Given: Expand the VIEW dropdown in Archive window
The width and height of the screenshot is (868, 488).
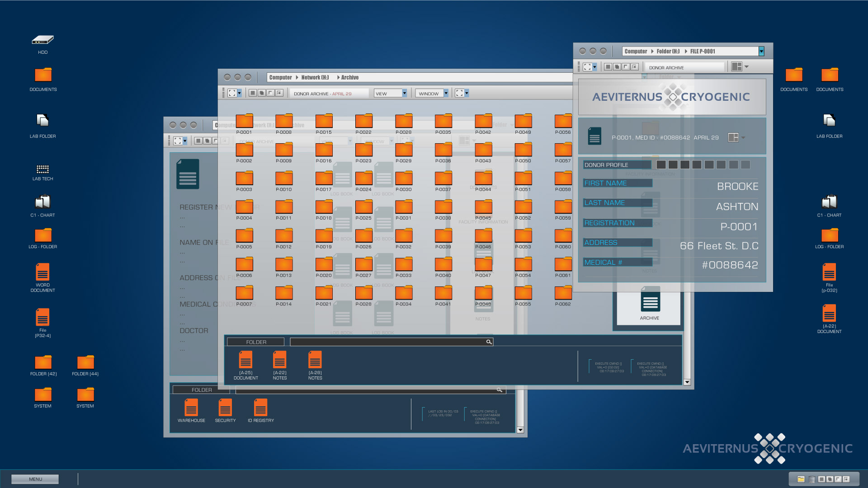Looking at the screenshot, I should [404, 94].
